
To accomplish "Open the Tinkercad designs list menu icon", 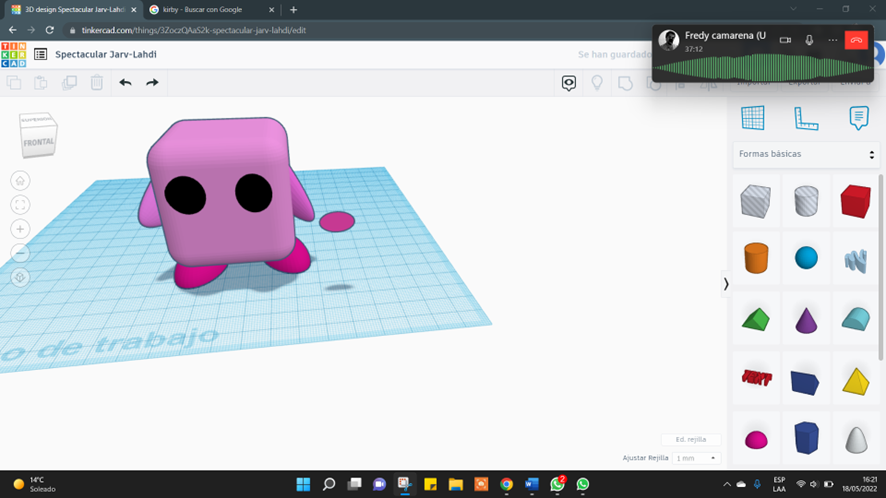I will tap(40, 54).
